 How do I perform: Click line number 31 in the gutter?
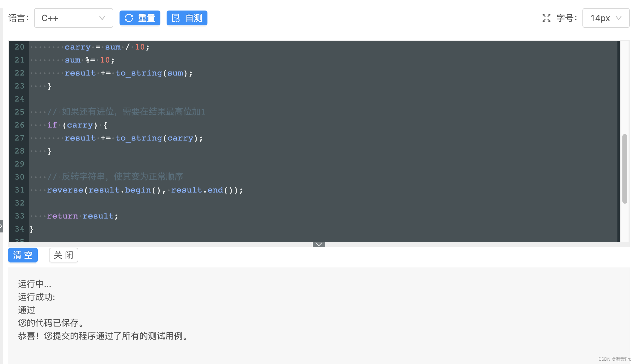click(20, 190)
